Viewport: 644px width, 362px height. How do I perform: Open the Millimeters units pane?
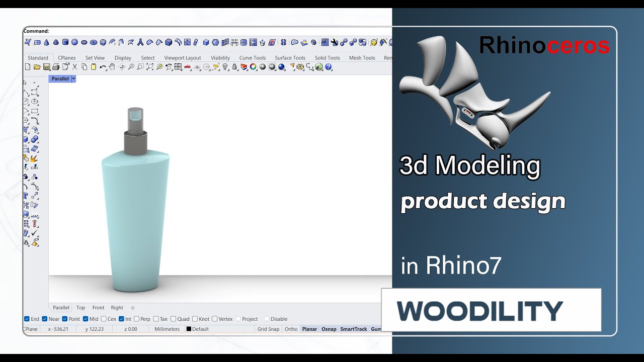(167, 329)
